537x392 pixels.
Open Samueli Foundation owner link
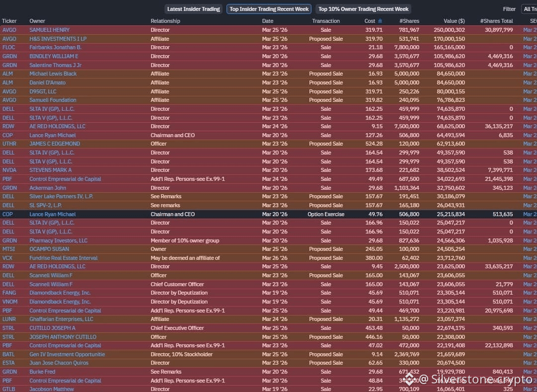53,100
